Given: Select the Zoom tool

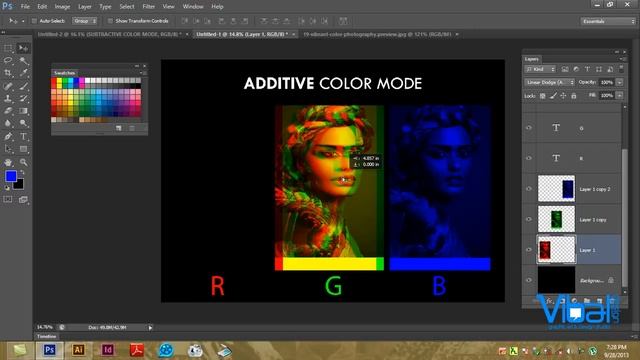Looking at the screenshot, I should [x=23, y=162].
